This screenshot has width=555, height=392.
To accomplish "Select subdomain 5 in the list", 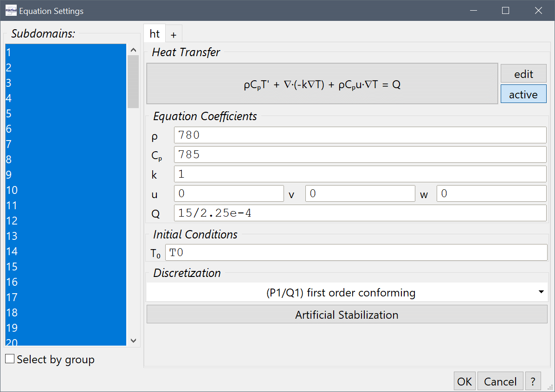I will (65, 114).
